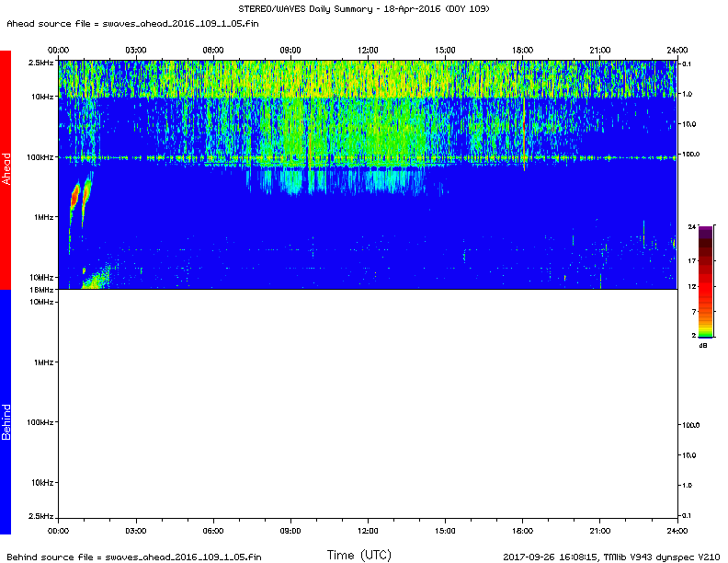
Task: Click the 06:00 marker on the bottom time axis
Action: (x=212, y=531)
